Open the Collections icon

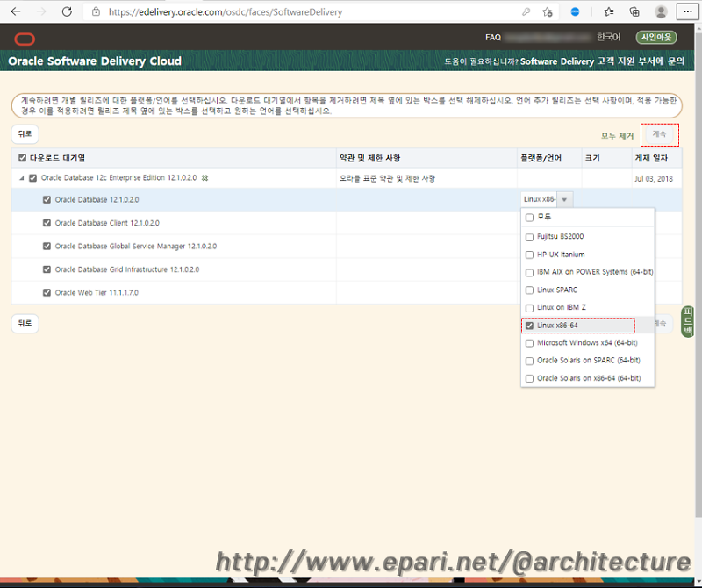(634, 12)
